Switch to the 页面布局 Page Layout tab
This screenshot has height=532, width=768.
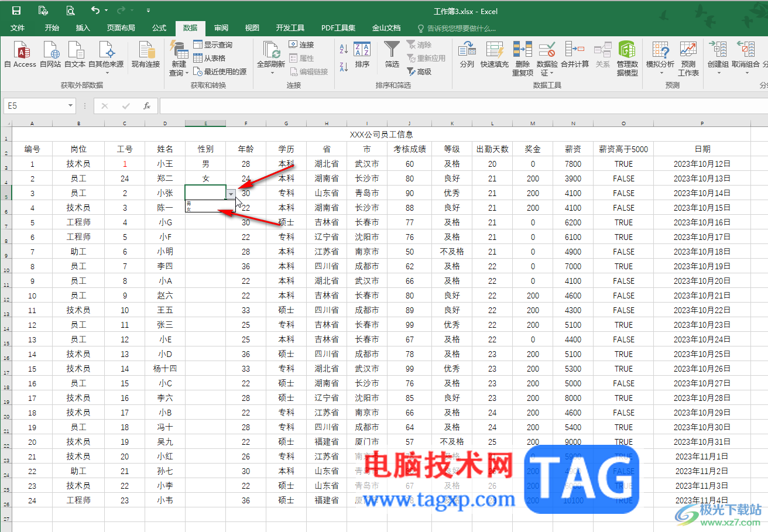(121, 28)
